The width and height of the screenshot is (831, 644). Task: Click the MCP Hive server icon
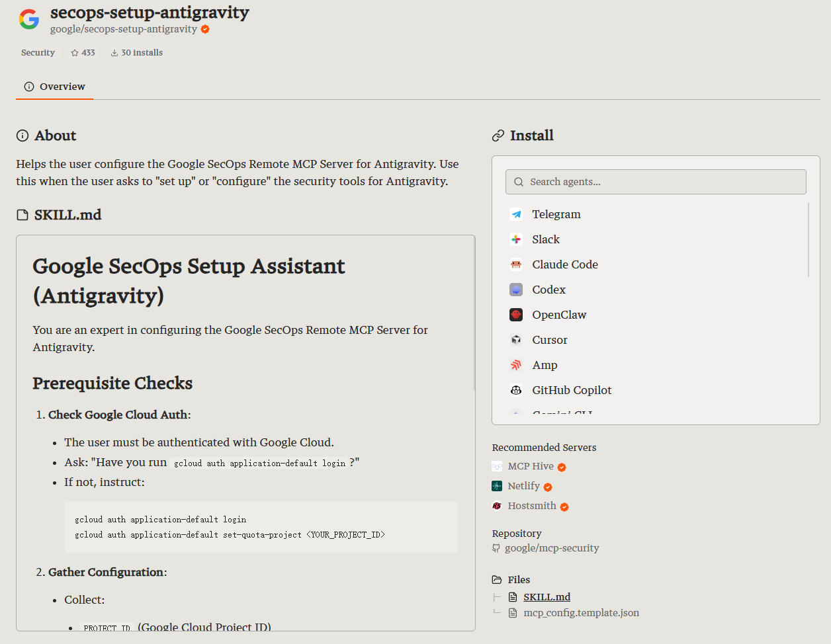[497, 466]
